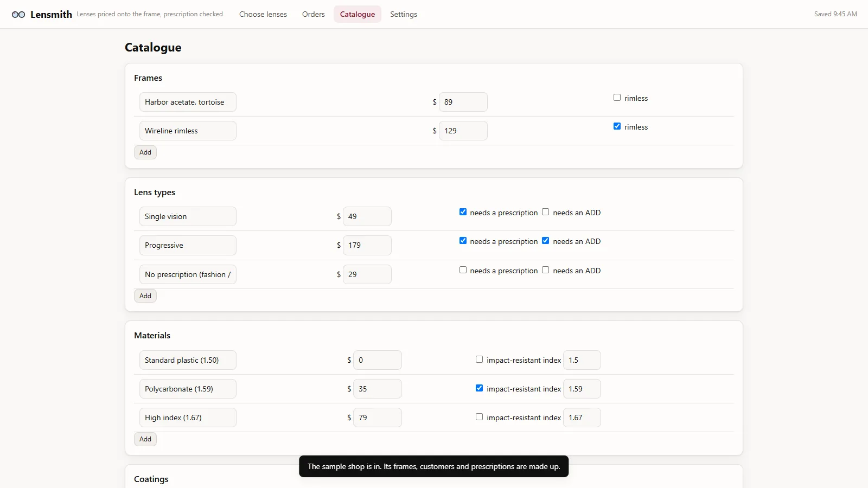The width and height of the screenshot is (868, 488).
Task: Edit the Harbor acetate, tortoise name field
Action: [x=188, y=102]
